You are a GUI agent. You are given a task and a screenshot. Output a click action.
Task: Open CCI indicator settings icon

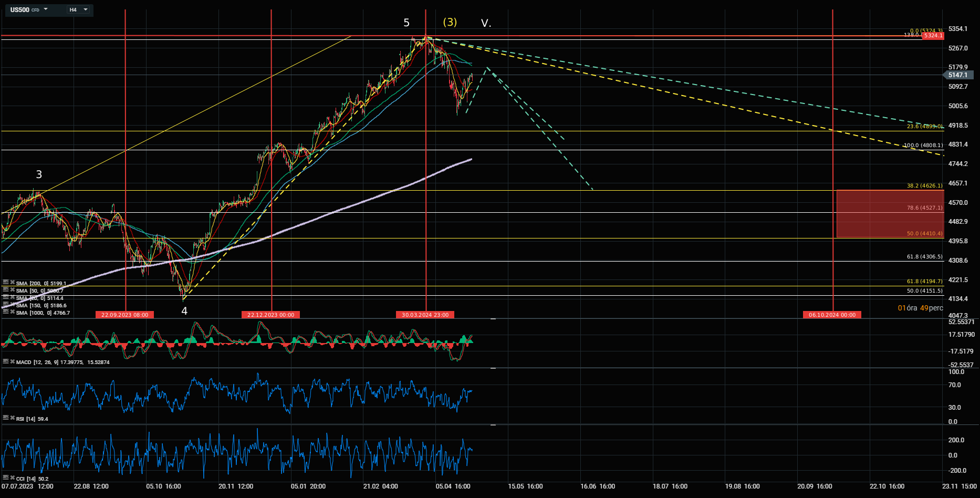point(6,478)
